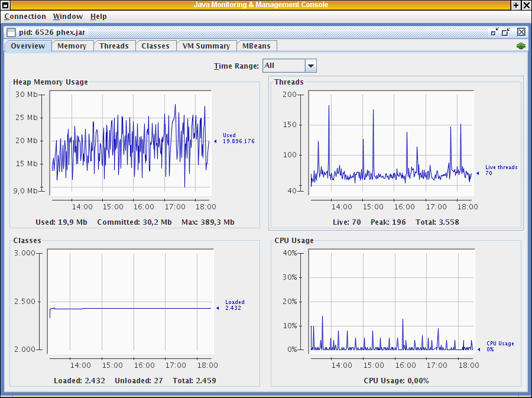Switch to the Threads tab
This screenshot has width=532, height=398.
coord(114,46)
